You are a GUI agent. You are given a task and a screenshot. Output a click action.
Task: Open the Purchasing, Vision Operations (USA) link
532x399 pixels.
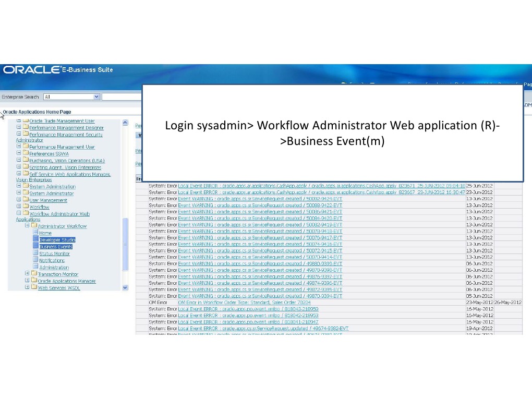tap(67, 161)
